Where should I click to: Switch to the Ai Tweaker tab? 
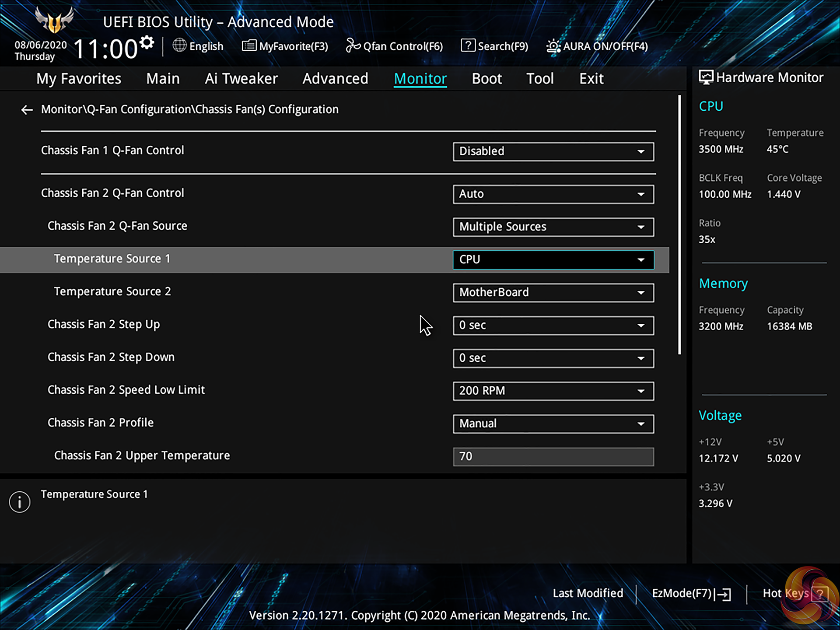click(241, 79)
